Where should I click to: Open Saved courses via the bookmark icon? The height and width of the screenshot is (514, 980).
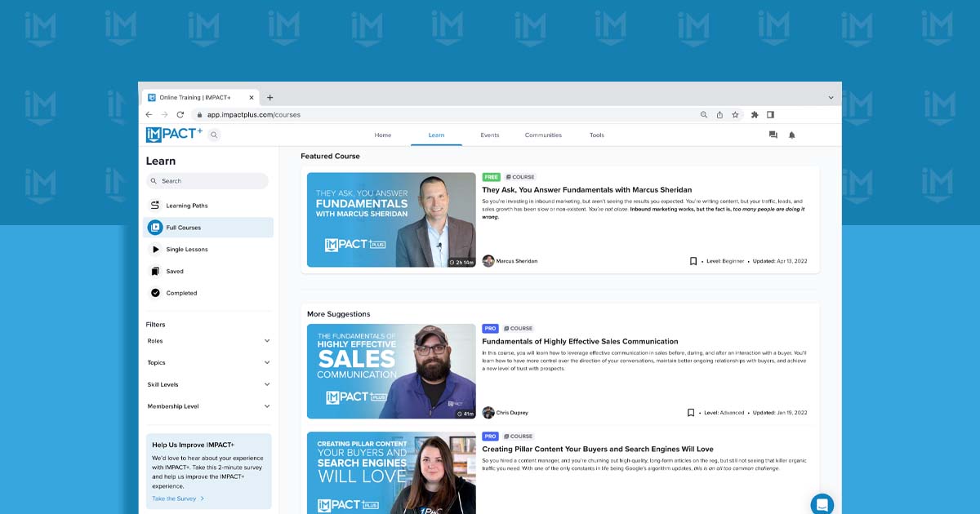(x=155, y=271)
